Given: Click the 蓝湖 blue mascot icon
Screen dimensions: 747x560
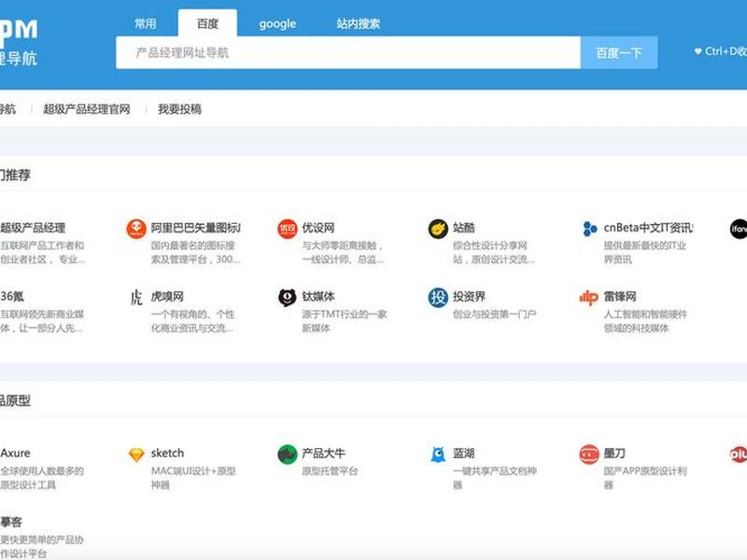Looking at the screenshot, I should click(438, 455).
